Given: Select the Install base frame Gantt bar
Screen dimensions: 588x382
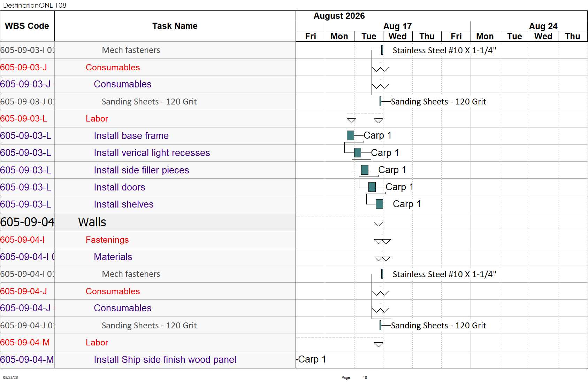Looking at the screenshot, I should click(x=350, y=135).
